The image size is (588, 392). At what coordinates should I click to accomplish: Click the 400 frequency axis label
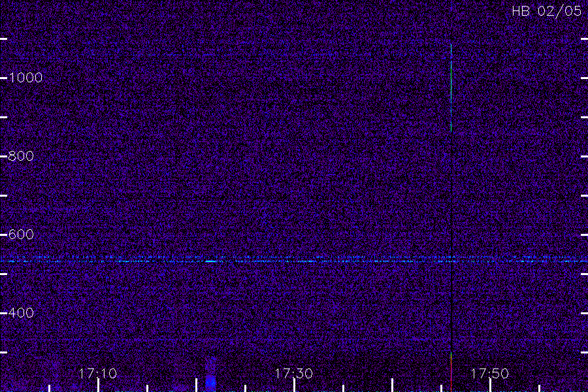[x=21, y=313]
